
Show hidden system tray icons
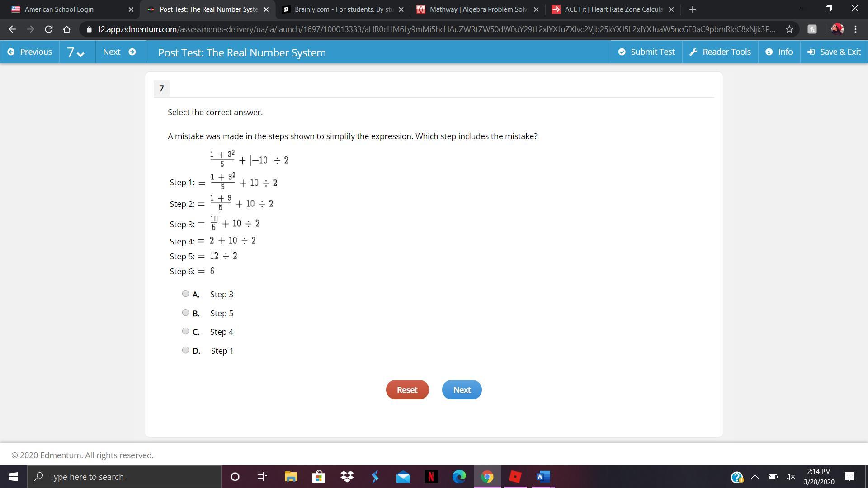click(x=755, y=477)
